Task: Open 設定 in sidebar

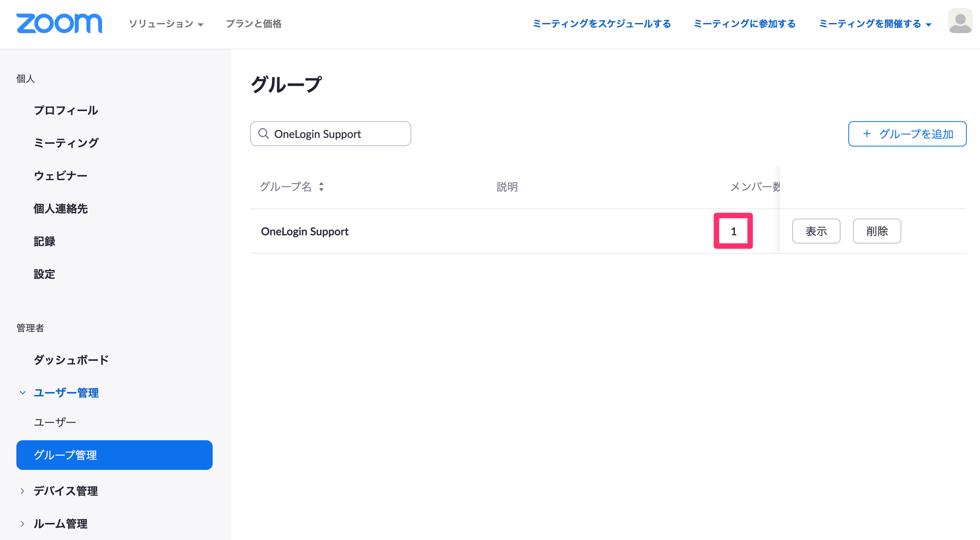Action: coord(44,274)
